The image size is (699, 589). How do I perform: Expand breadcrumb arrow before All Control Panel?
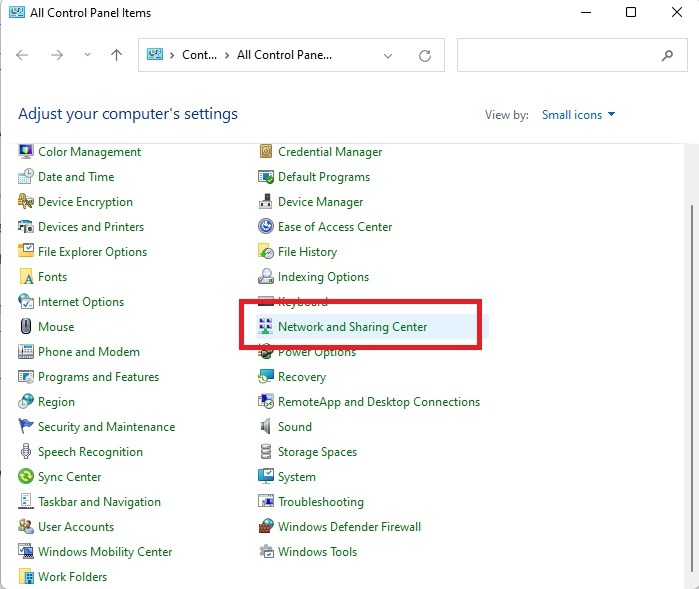(x=227, y=55)
